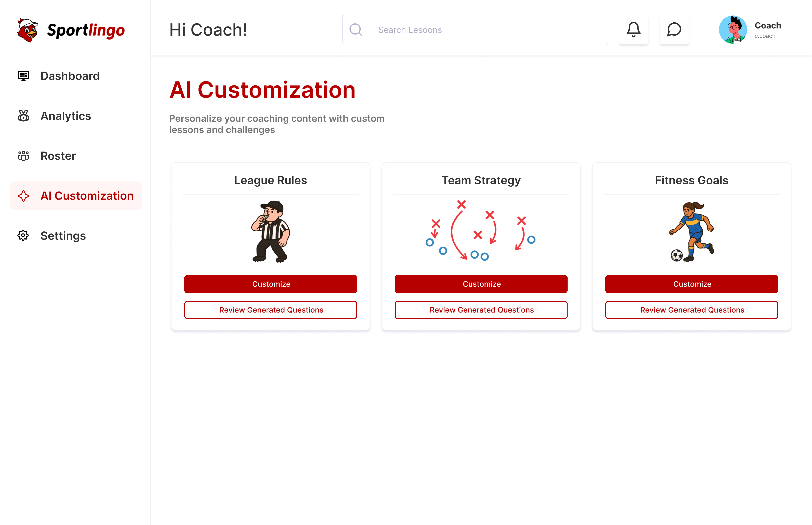Click the Analytics medal icon
812x525 pixels.
coord(24,116)
